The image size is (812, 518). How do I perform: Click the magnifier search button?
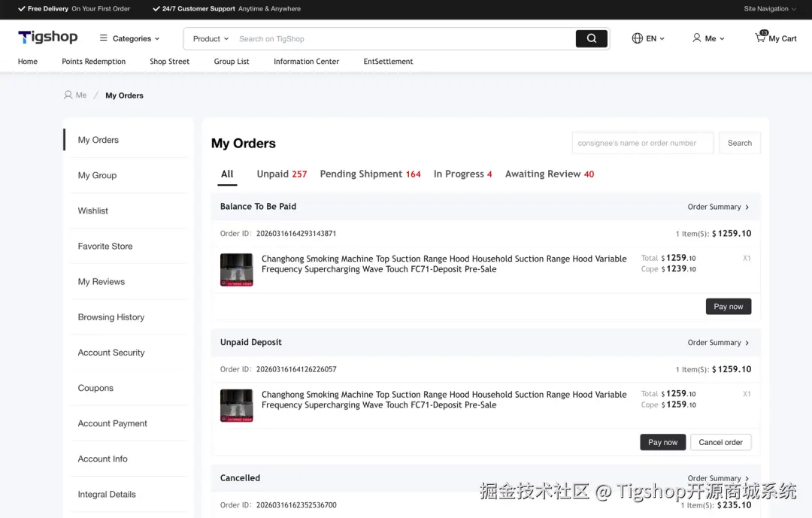592,38
